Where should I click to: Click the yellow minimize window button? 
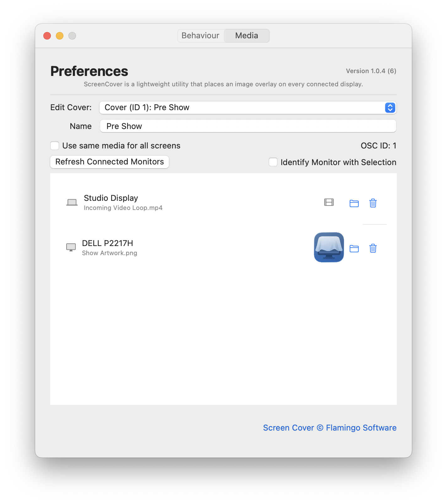coord(60,36)
